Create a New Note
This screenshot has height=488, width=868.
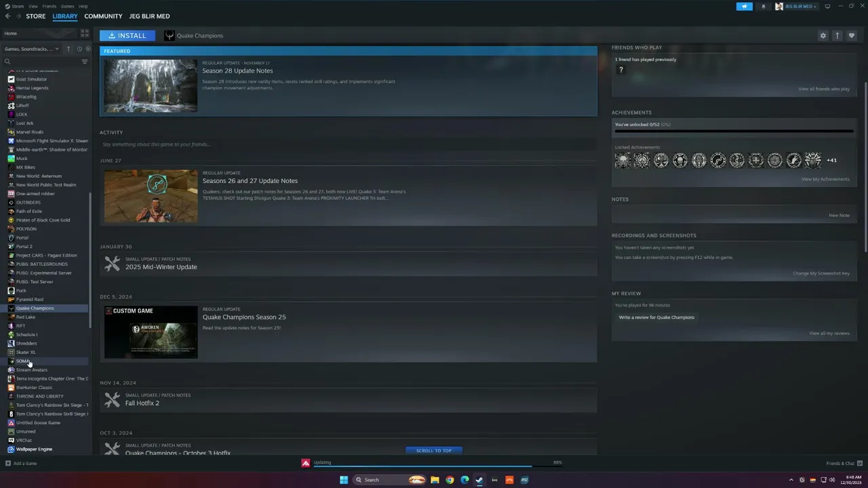click(x=839, y=216)
